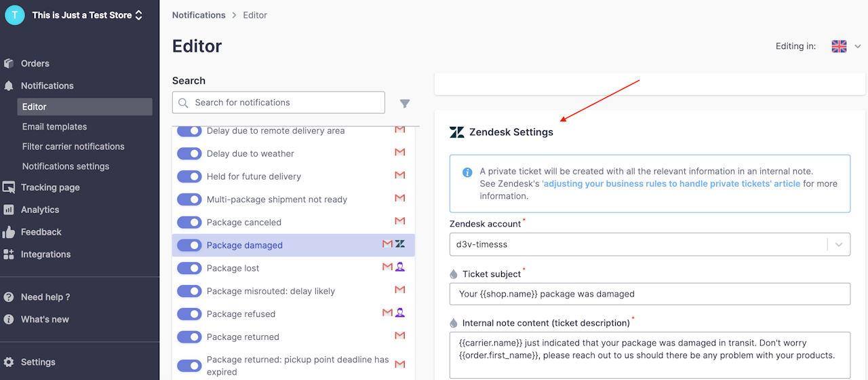The height and width of the screenshot is (380, 868).
Task: Click the Zendesk icon on Package damaged row
Action: [x=400, y=244]
